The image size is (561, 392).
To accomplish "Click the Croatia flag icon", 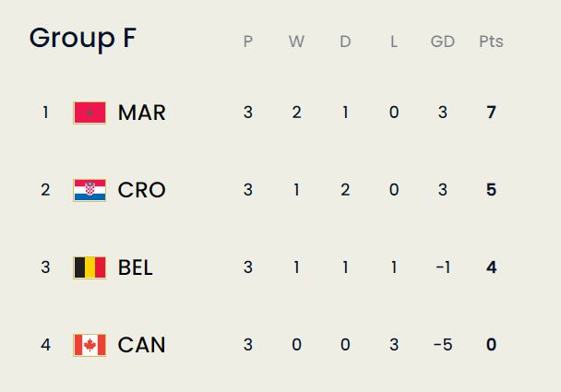I will click(x=90, y=190).
